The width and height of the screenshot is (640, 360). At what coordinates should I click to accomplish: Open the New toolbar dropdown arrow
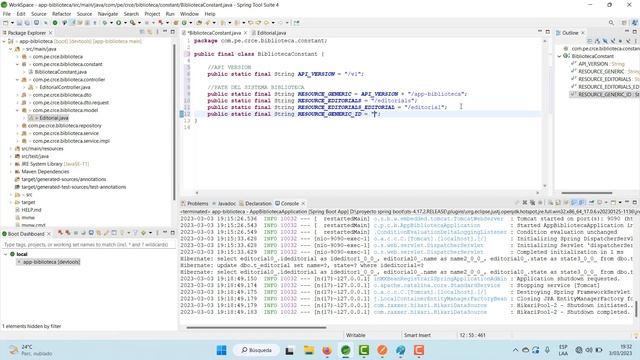pos(12,23)
